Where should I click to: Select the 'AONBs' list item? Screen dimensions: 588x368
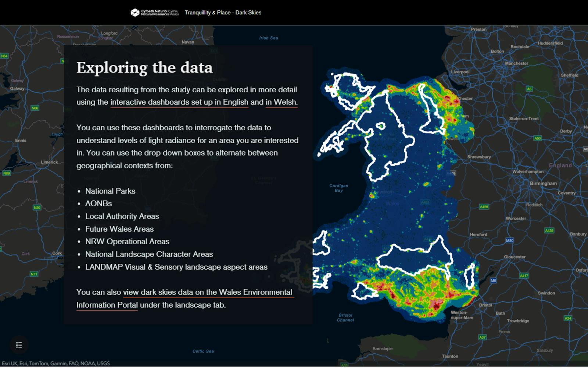coord(98,204)
